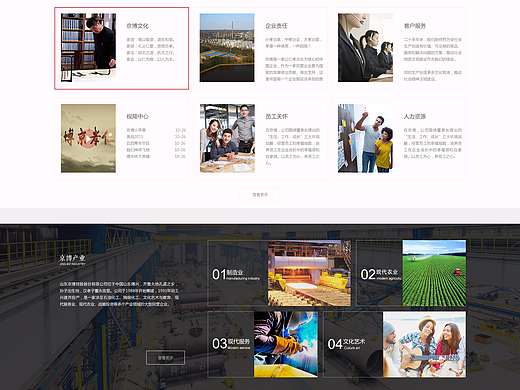
Task: Click 京博文化 description text
Action: pos(151,49)
